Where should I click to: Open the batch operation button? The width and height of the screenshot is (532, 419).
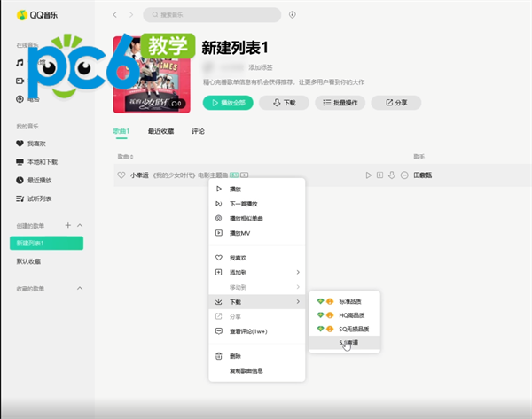pos(340,103)
